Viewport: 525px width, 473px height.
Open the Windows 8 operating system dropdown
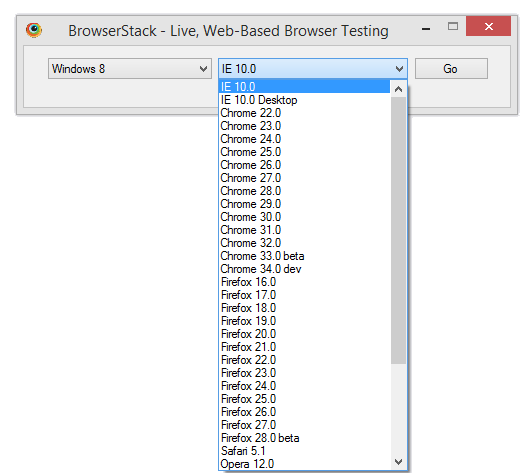[x=130, y=69]
